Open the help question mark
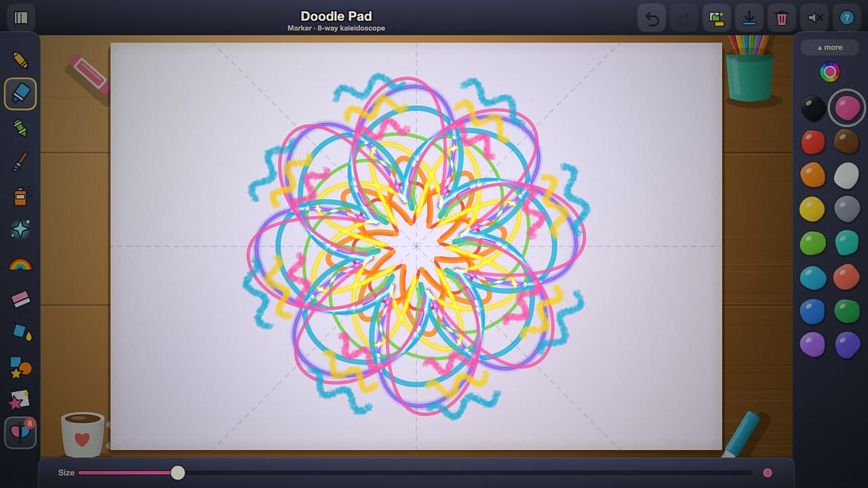The width and height of the screenshot is (868, 488). click(847, 18)
